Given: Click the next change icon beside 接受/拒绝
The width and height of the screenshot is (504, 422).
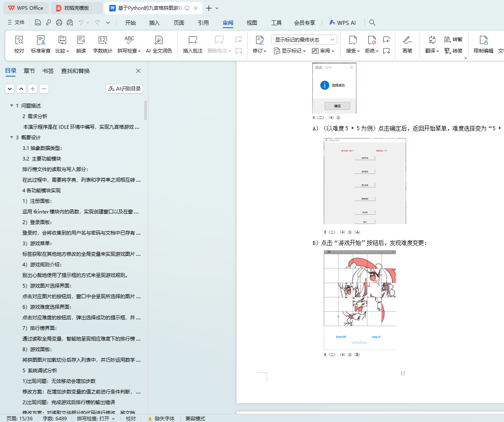Looking at the screenshot, I should [x=387, y=51].
